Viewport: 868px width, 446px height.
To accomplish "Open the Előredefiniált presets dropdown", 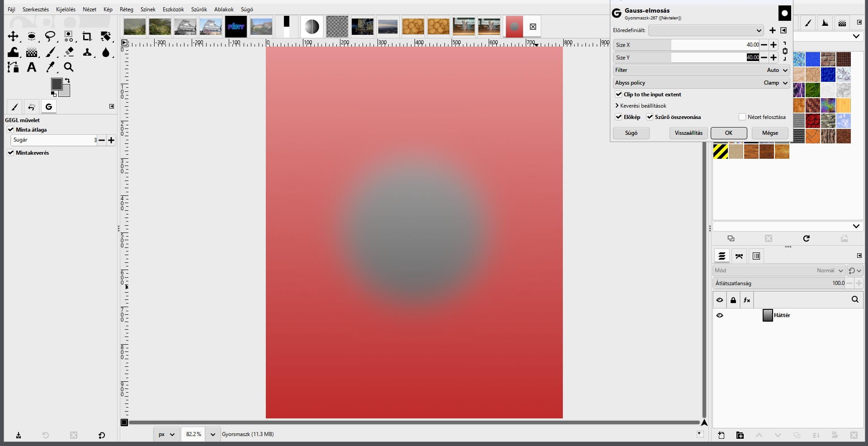I will point(706,30).
